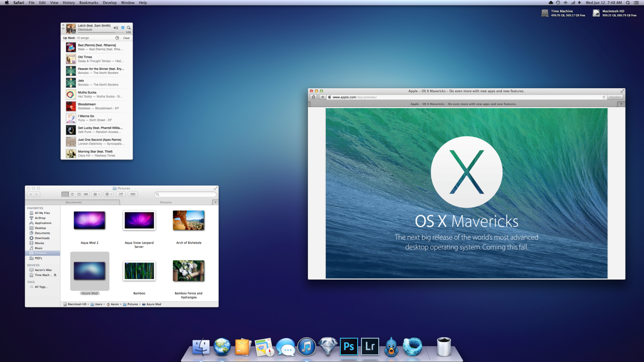The height and width of the screenshot is (362, 644).
Task: Toggle the Up Next list icon
Action: pyautogui.click(x=123, y=28)
